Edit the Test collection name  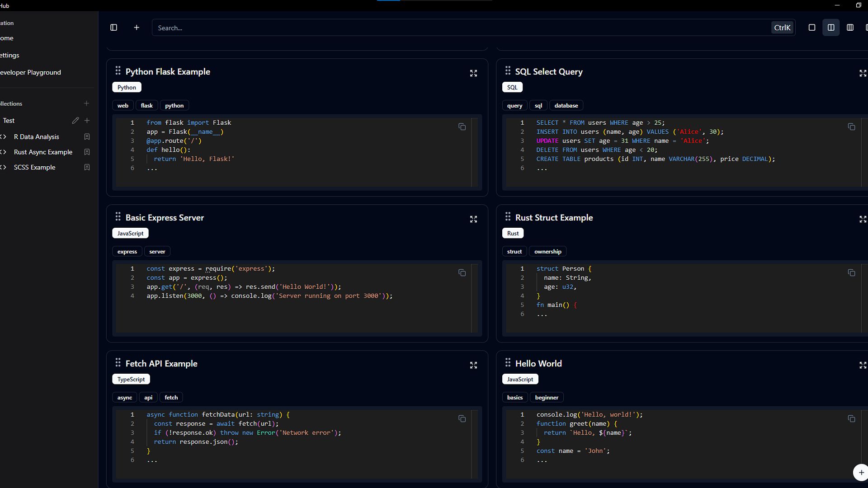coord(75,121)
